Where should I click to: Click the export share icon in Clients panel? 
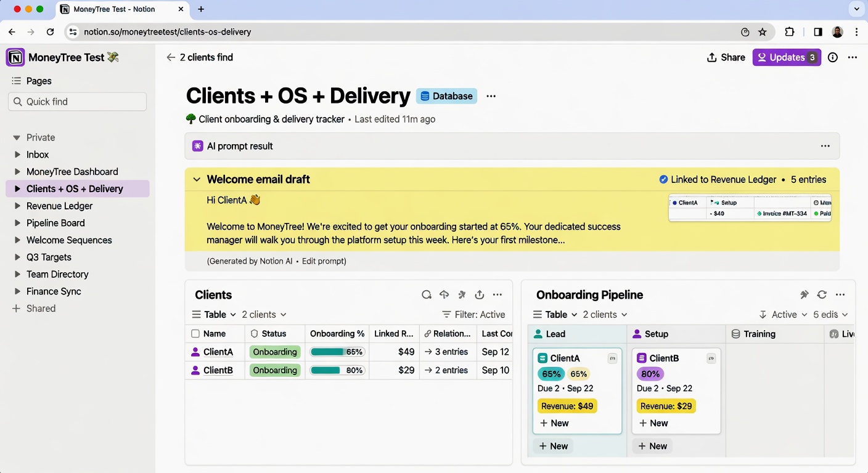pyautogui.click(x=480, y=295)
